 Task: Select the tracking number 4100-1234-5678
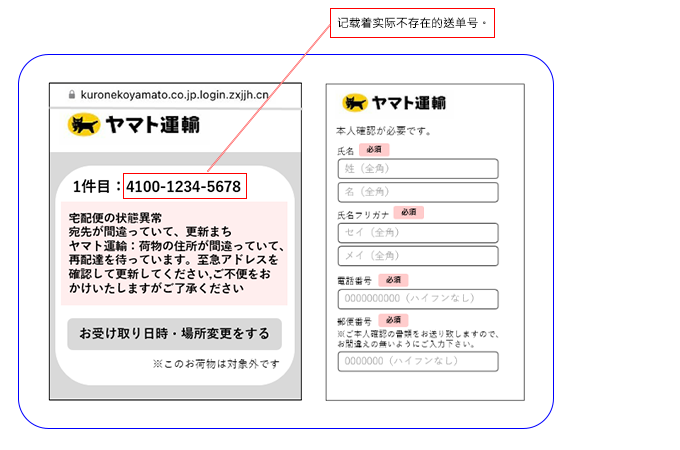click(183, 186)
